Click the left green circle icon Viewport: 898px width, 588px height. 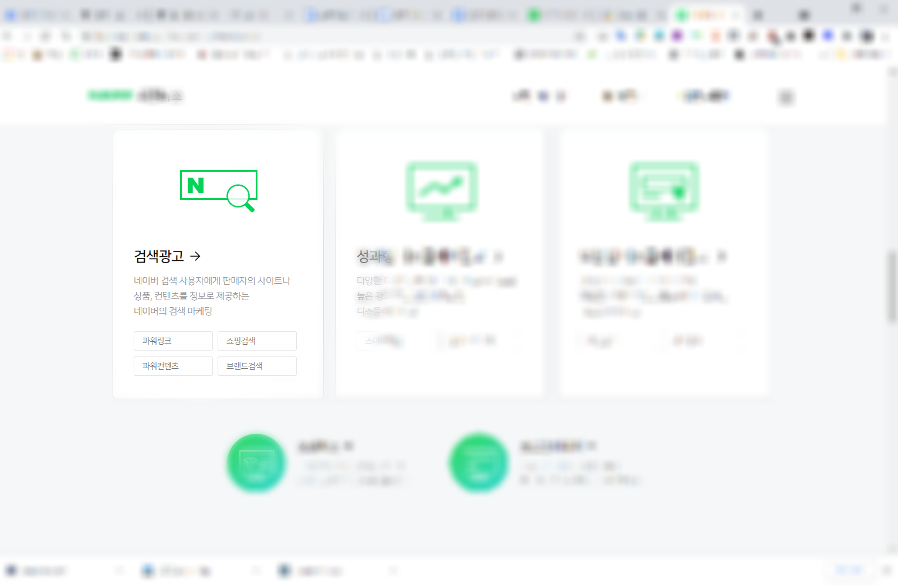256,463
